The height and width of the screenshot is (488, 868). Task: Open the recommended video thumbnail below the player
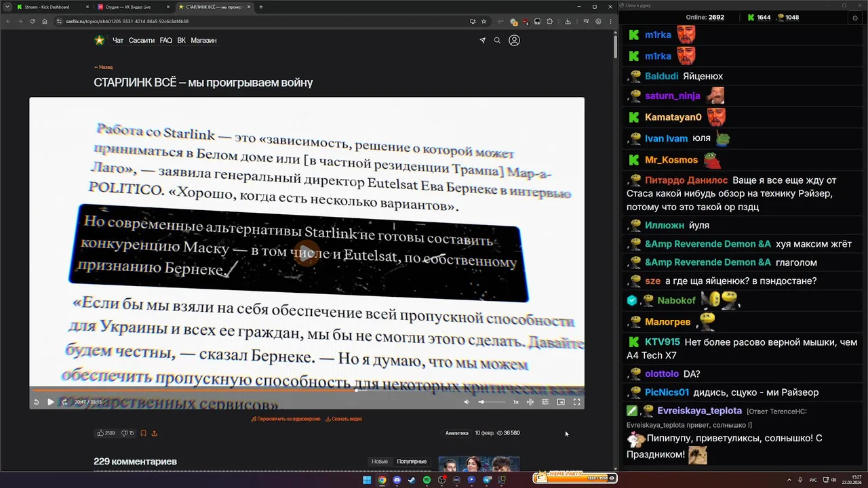click(x=479, y=464)
